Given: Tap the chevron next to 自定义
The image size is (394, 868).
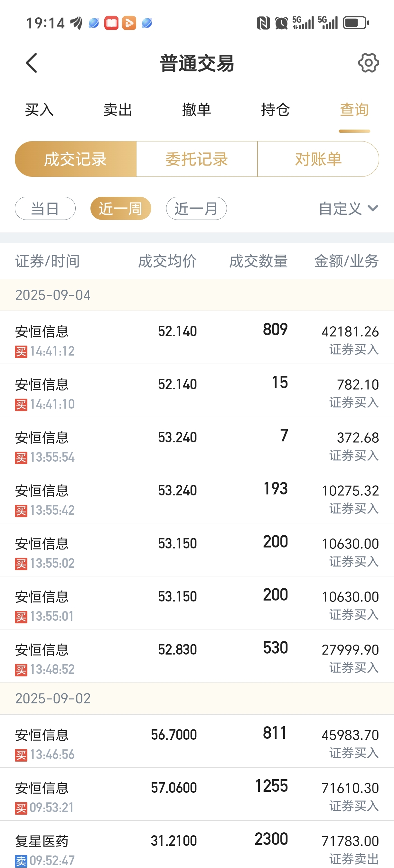Looking at the screenshot, I should point(373,208).
